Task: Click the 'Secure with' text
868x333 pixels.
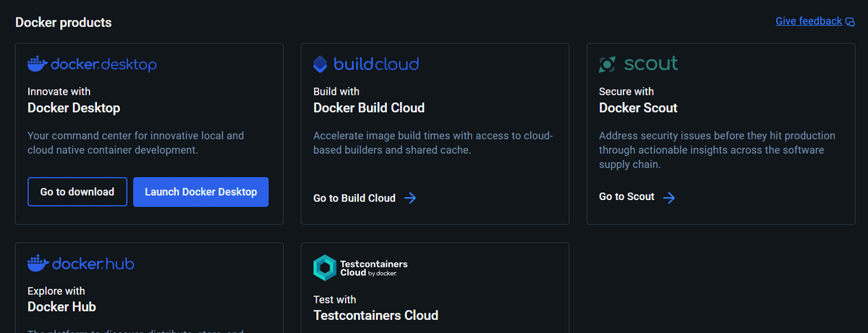Action: pos(626,92)
